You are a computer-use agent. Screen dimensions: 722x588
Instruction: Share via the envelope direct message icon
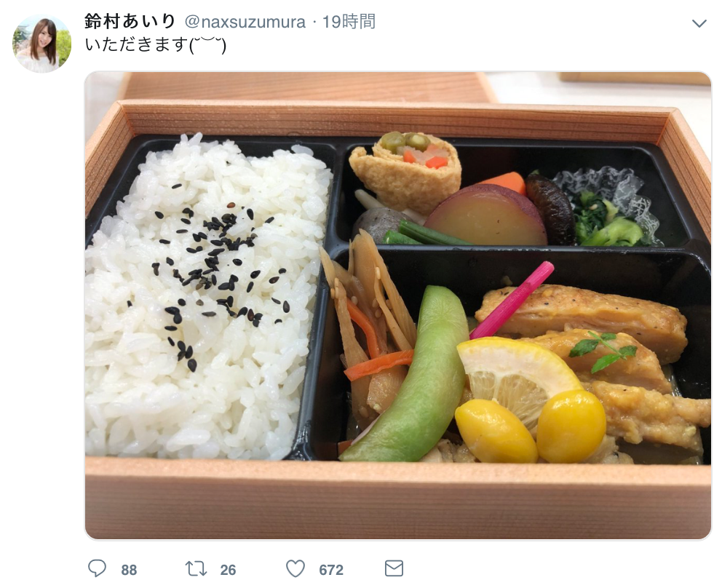tap(394, 568)
